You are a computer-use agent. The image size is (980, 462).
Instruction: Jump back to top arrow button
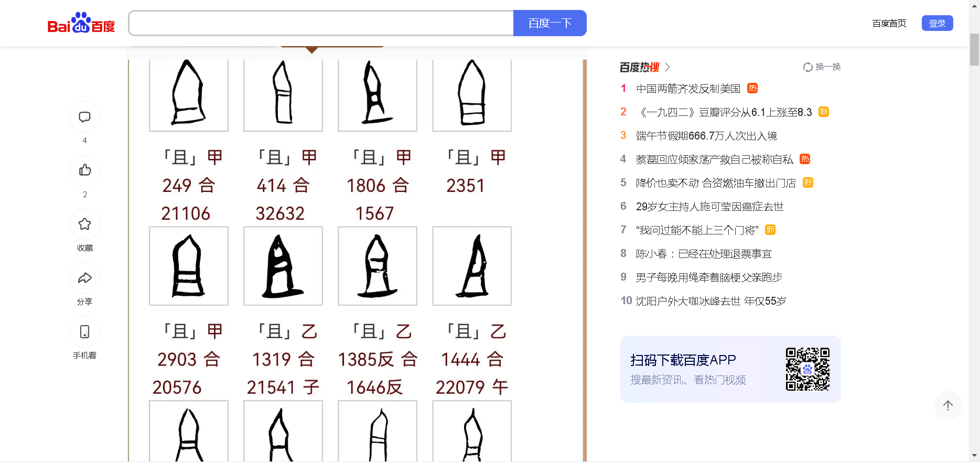[948, 405]
